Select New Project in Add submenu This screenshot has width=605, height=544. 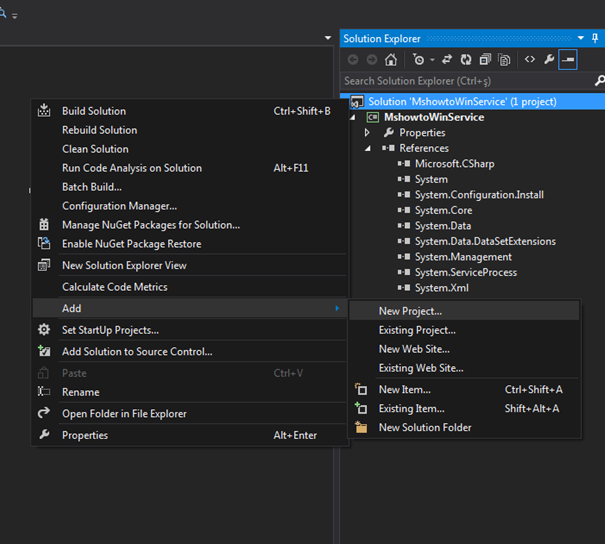pos(464,311)
